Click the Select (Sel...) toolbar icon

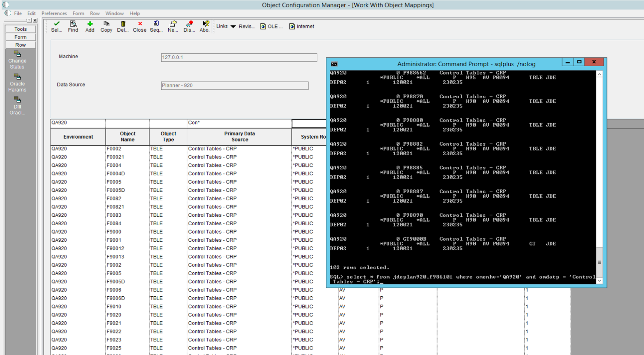tap(56, 26)
